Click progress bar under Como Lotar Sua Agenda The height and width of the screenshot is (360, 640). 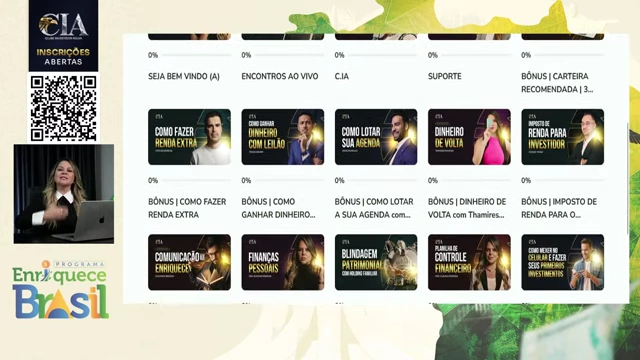pos(382,180)
